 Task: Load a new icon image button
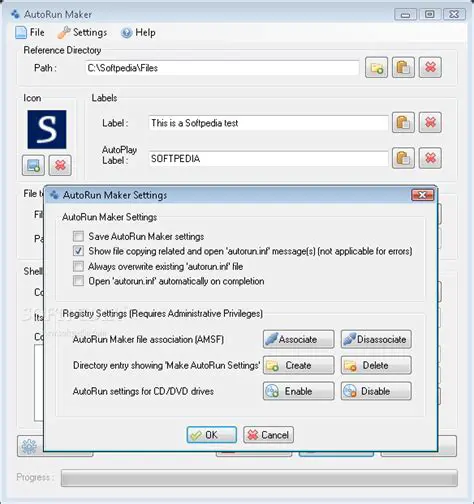click(33, 165)
